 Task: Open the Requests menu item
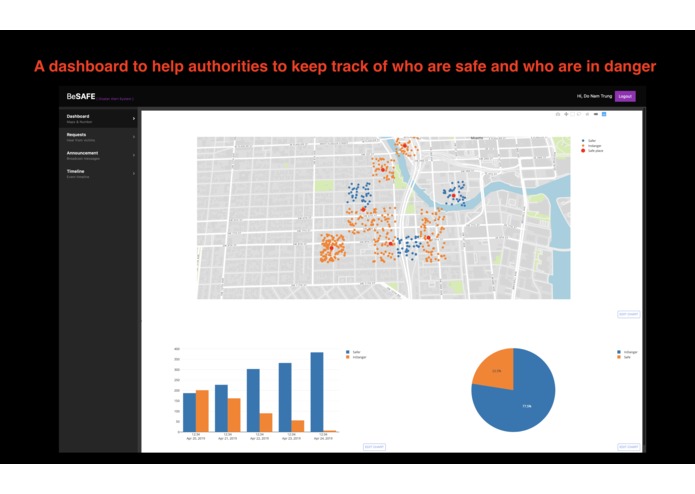98,137
